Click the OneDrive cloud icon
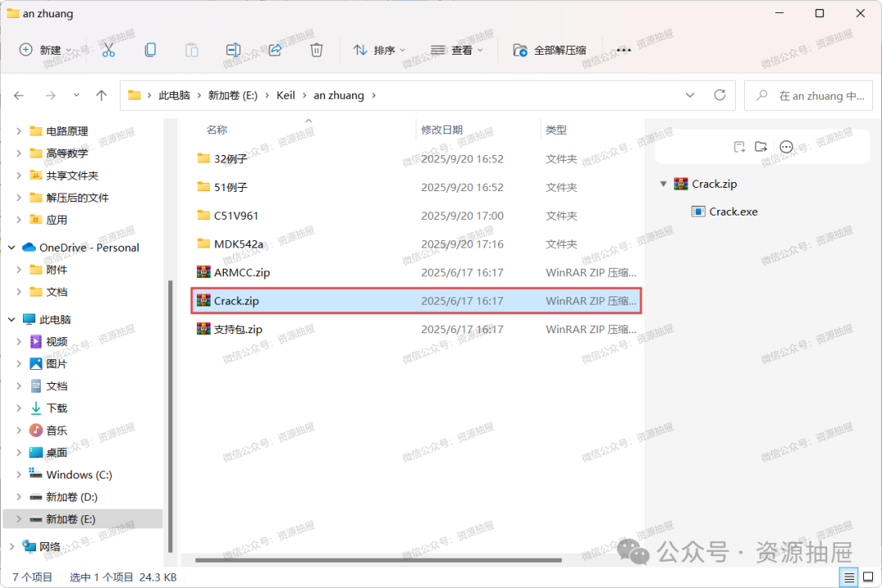882x588 pixels. tap(29, 247)
